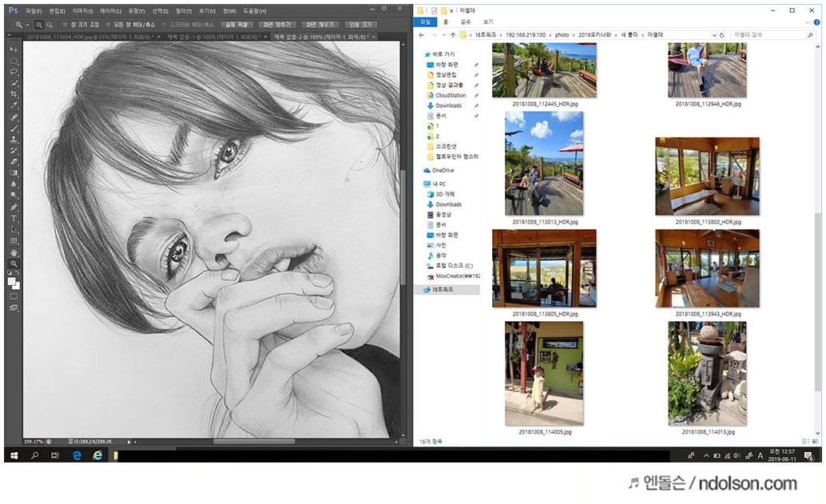Focus the 아열대 검색 search box

772,35
